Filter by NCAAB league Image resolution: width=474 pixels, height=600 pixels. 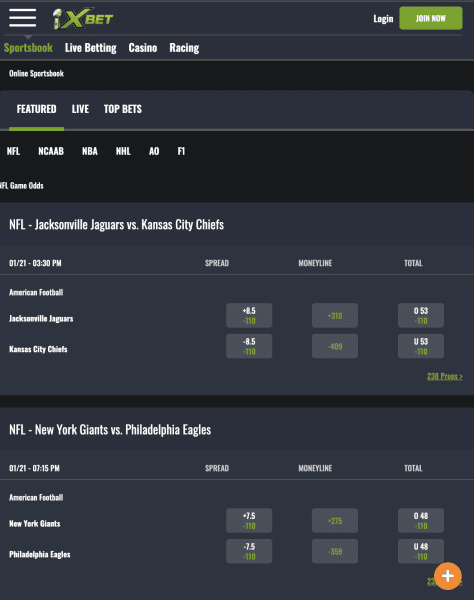(x=51, y=151)
